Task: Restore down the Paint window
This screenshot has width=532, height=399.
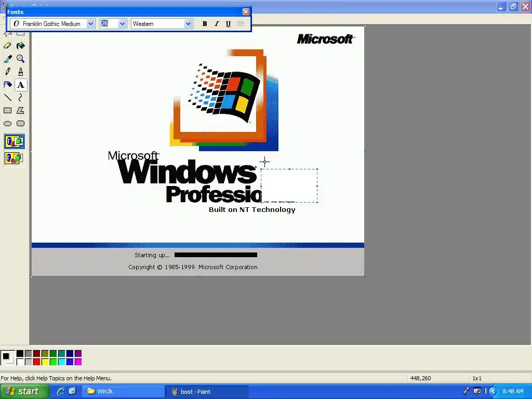Action: pos(513,6)
